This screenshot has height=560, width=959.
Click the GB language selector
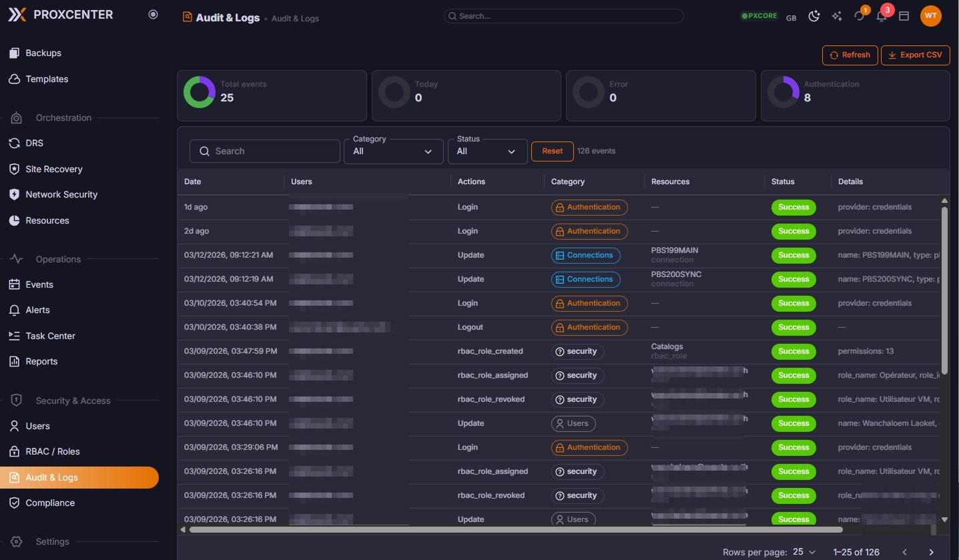click(x=791, y=18)
